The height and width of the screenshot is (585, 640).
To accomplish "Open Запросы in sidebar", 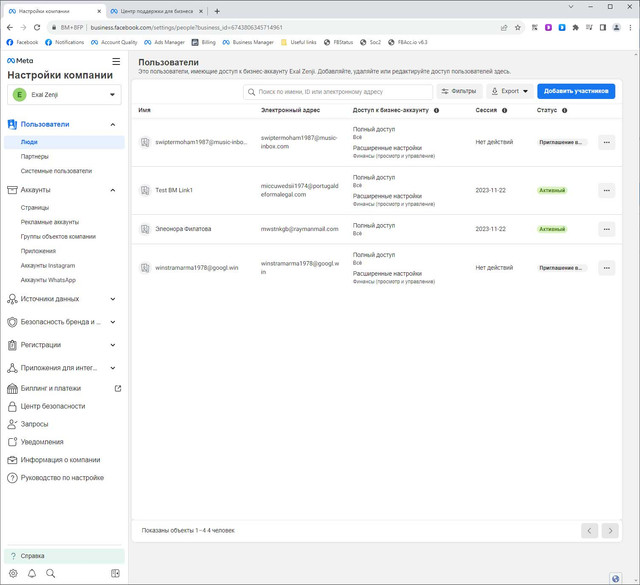I will [34, 424].
